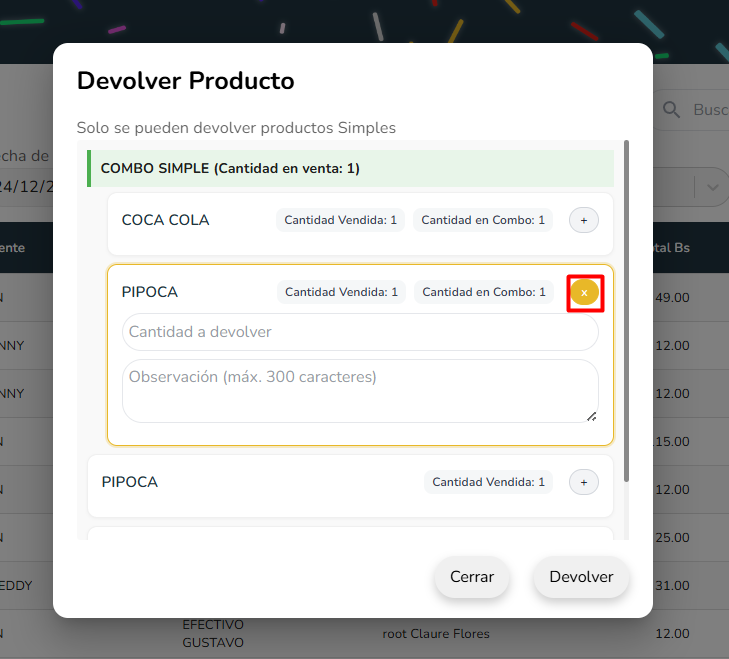
Task: Click standalone PIPOCA's Cantidad Vendida badge
Action: pyautogui.click(x=489, y=482)
